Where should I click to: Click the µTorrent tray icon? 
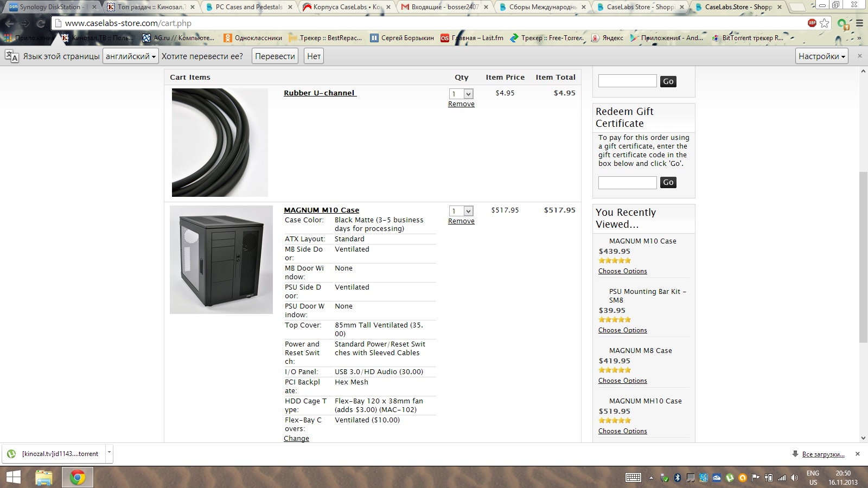tap(730, 478)
